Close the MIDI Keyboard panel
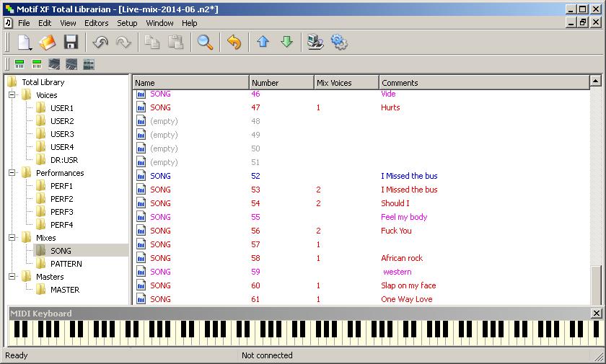Image resolution: width=606 pixels, height=364 pixels. pyautogui.click(x=597, y=313)
